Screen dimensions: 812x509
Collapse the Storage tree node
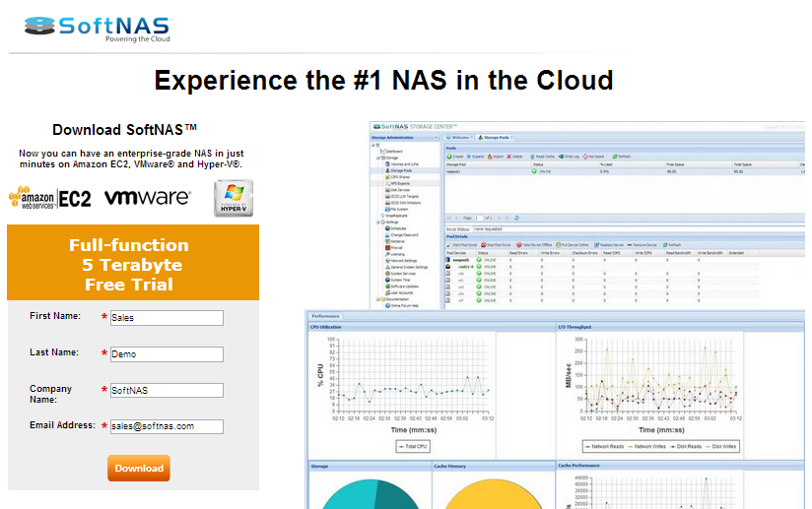(x=377, y=158)
